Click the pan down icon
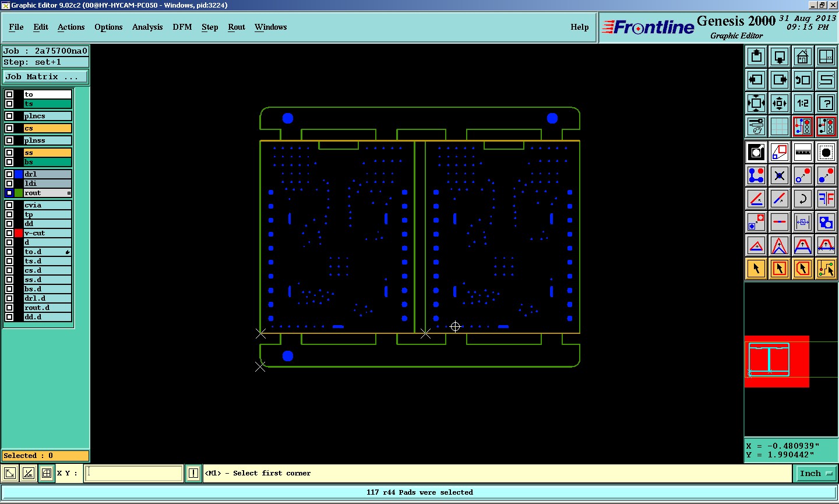This screenshot has width=839, height=504. [780, 57]
